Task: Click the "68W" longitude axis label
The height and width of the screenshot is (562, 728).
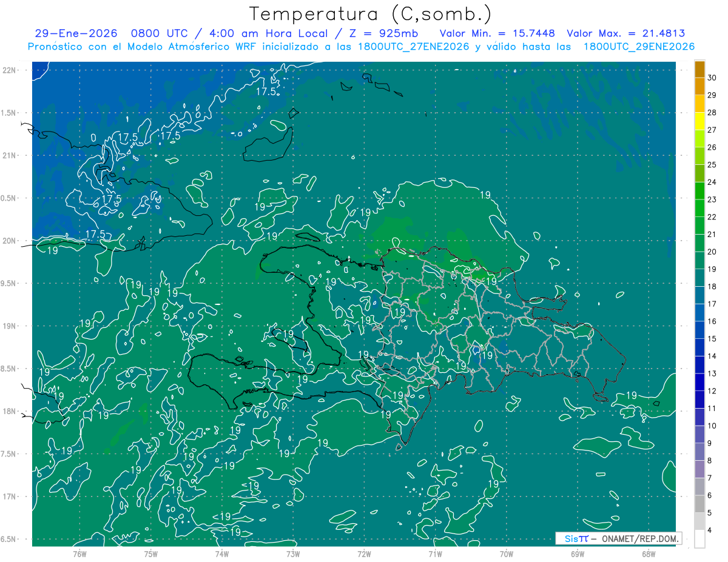Action: pos(649,554)
